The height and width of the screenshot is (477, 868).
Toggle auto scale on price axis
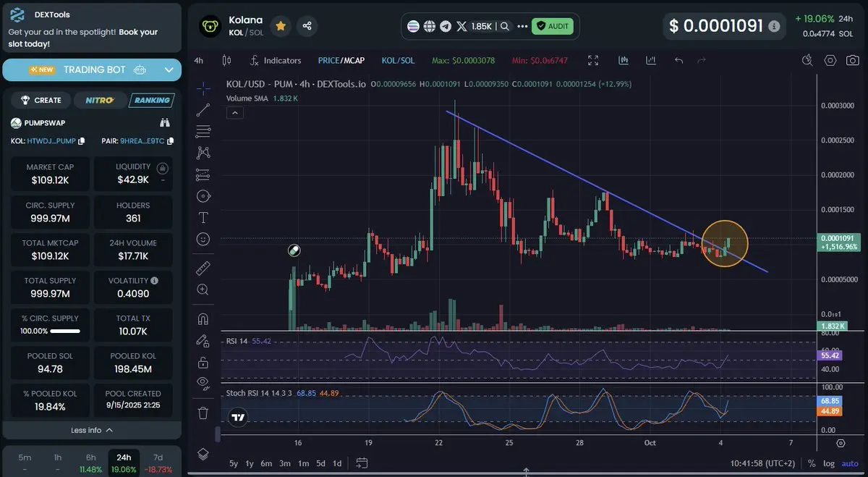849,463
